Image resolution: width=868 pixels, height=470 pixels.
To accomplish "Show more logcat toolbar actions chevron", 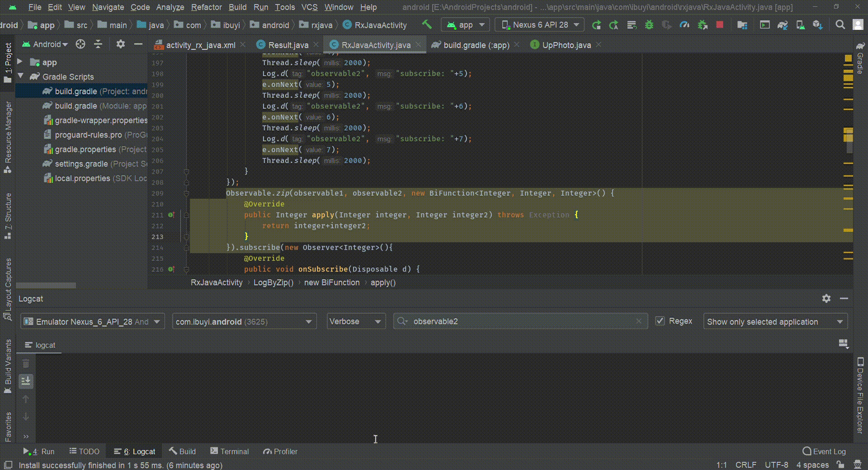I will pyautogui.click(x=26, y=437).
